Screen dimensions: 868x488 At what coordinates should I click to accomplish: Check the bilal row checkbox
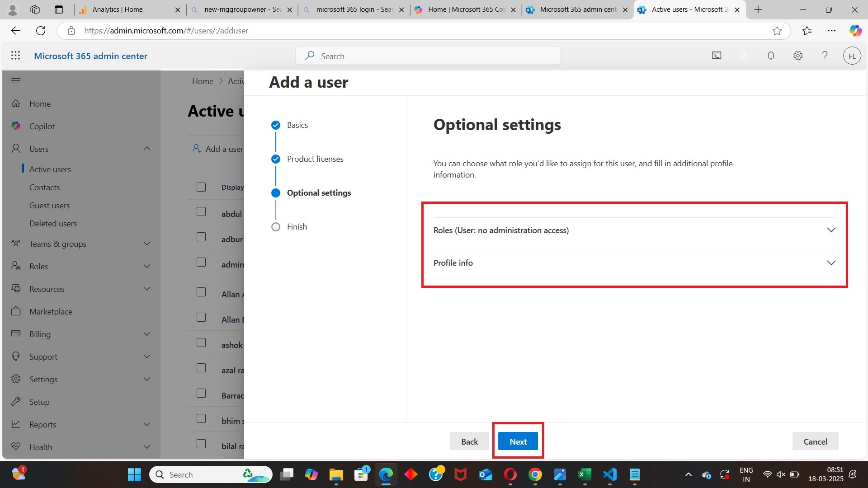201,444
